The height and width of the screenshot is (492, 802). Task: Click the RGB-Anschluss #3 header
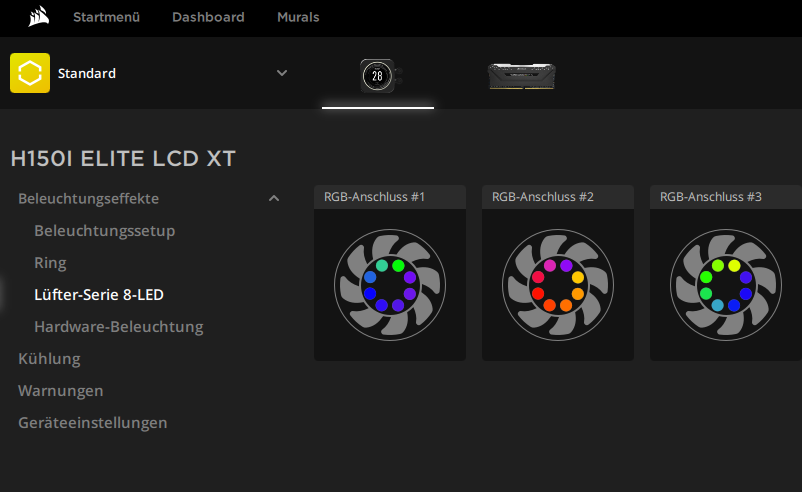point(726,197)
